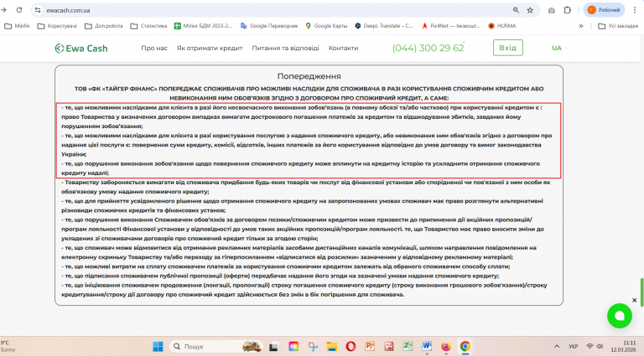This screenshot has width=644, height=356.
Task: Open the clock showing 11:11 12.03.2026
Action: click(x=623, y=346)
